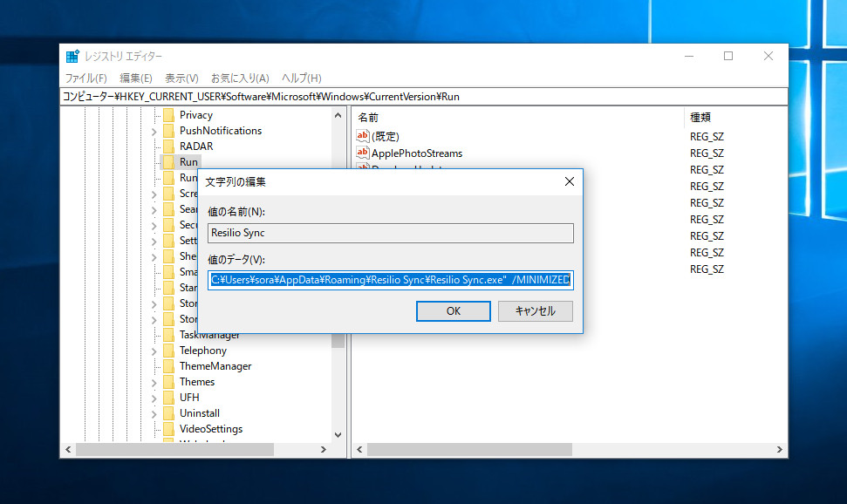
Task: Click values pane horizontal scrollbar thumb
Action: (x=469, y=449)
